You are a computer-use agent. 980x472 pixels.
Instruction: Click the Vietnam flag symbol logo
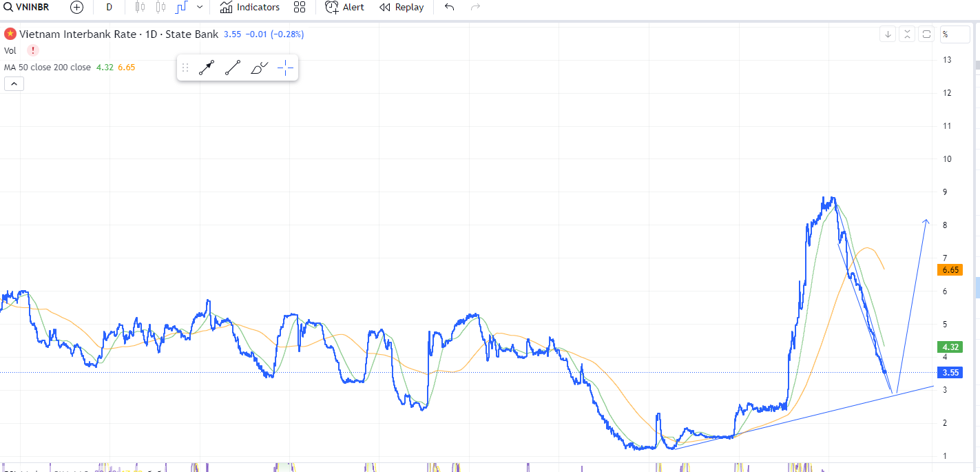pos(10,34)
